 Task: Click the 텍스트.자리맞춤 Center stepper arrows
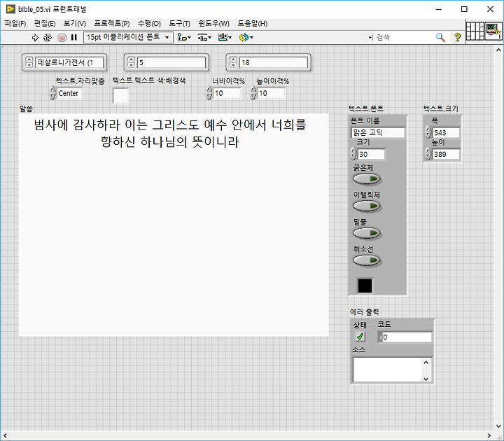[x=52, y=93]
